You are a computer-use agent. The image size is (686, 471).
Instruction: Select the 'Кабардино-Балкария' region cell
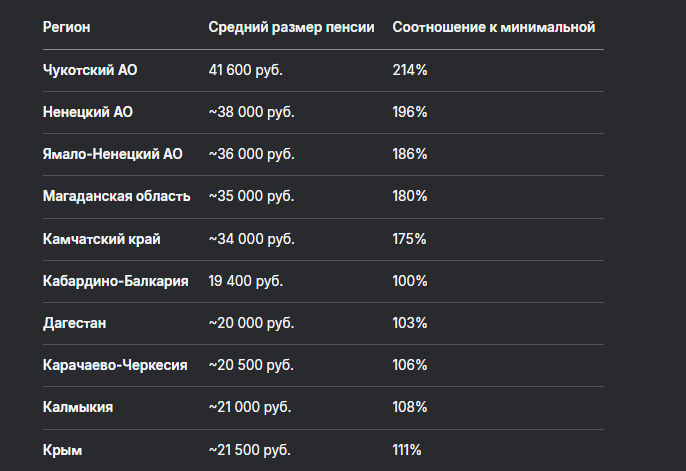click(x=115, y=281)
